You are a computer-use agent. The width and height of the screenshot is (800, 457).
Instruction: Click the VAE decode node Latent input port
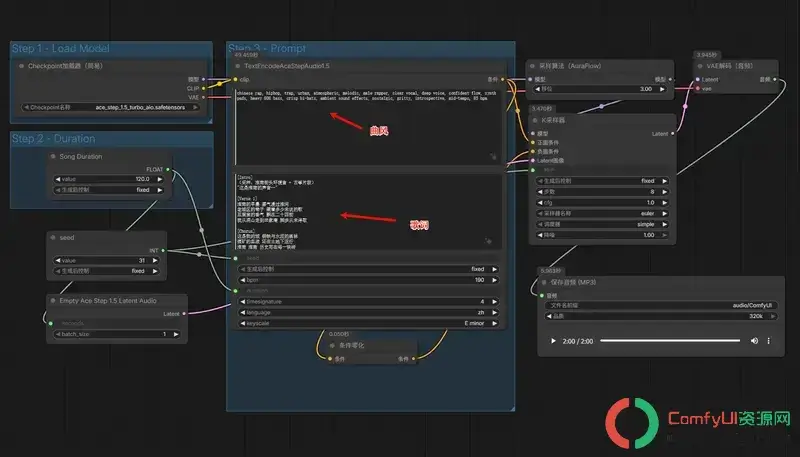click(x=698, y=79)
